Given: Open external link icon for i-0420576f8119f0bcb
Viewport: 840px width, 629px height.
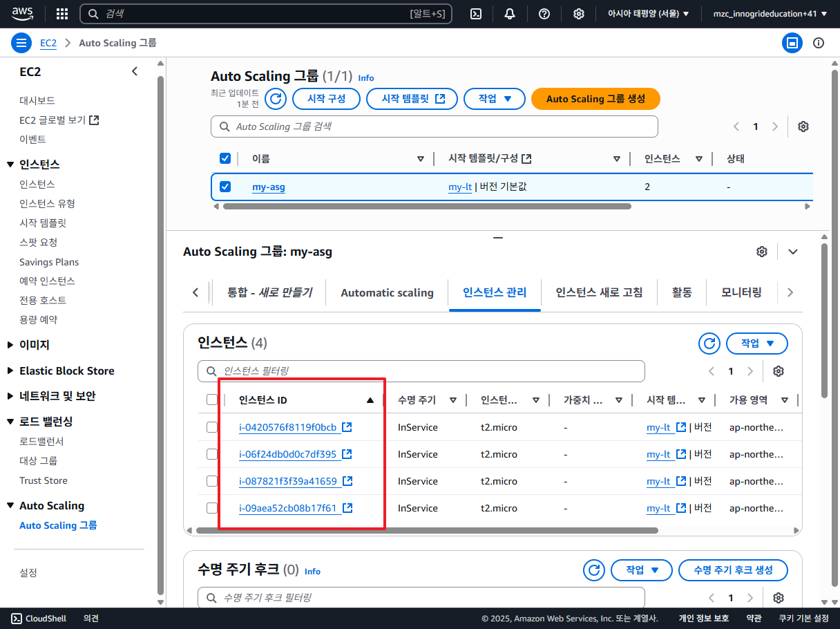Looking at the screenshot, I should click(347, 427).
